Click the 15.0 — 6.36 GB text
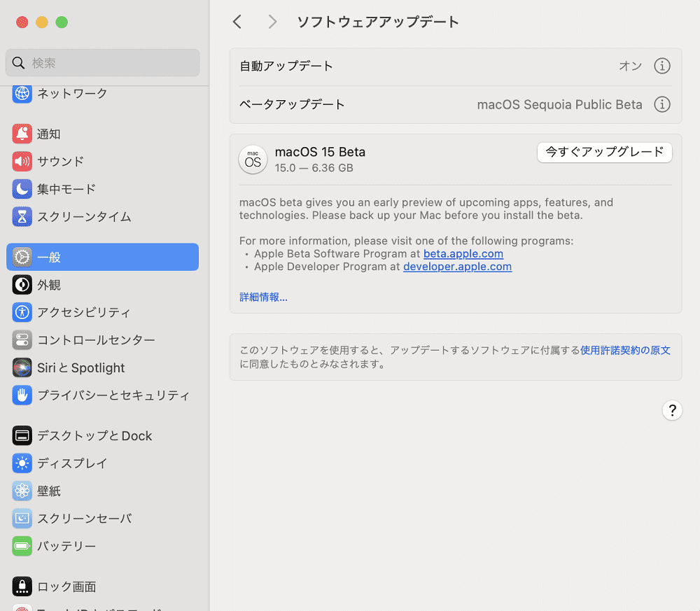Image resolution: width=700 pixels, height=611 pixels. (x=314, y=168)
